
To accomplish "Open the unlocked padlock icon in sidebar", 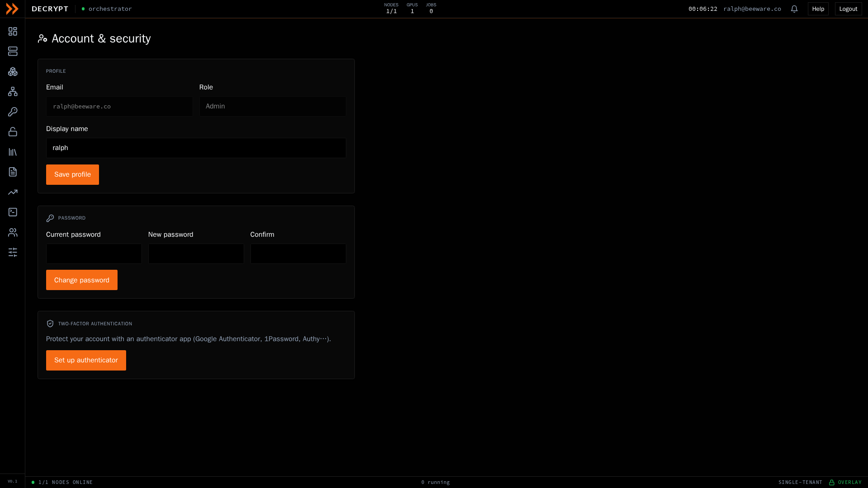I will pos(13,132).
